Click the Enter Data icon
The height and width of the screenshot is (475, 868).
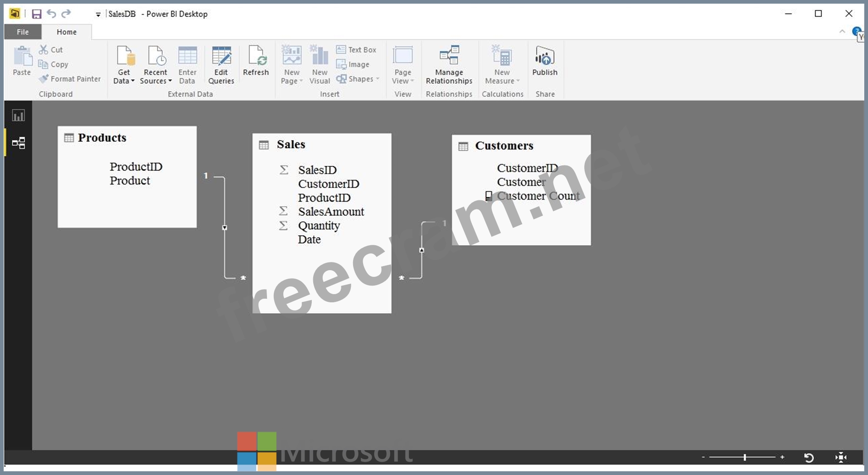point(187,65)
